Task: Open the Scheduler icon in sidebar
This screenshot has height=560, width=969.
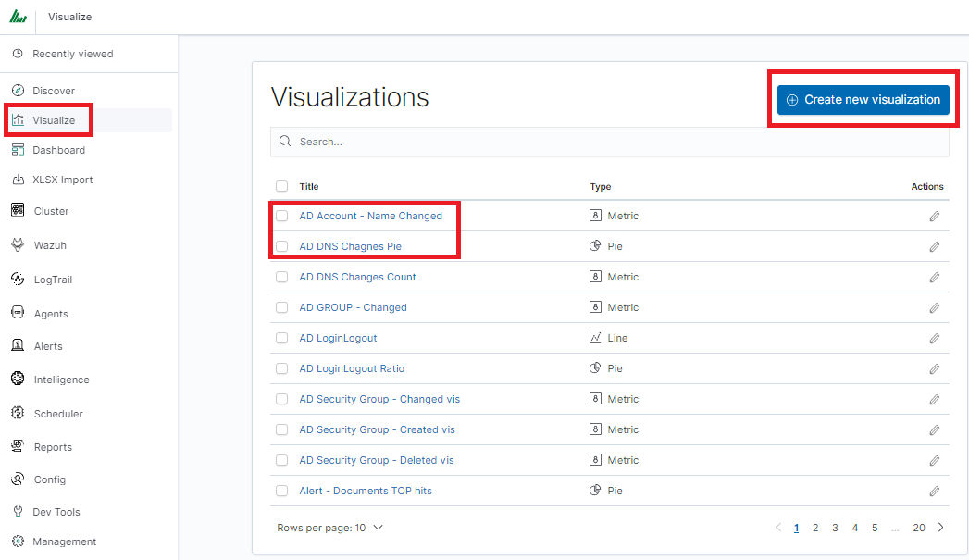Action: [x=18, y=414]
